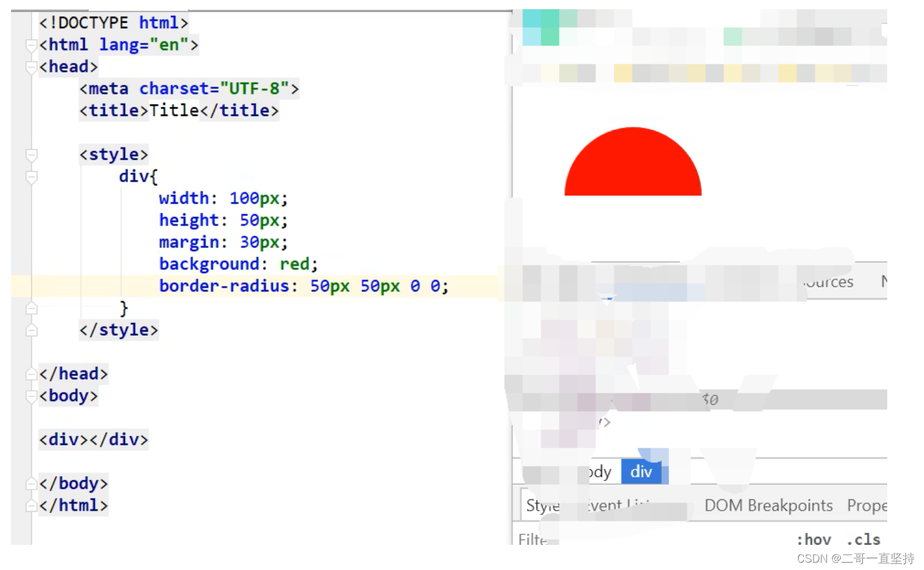This screenshot has height=570, width=924.
Task: Switch to the Sources panel tab
Action: click(x=828, y=282)
